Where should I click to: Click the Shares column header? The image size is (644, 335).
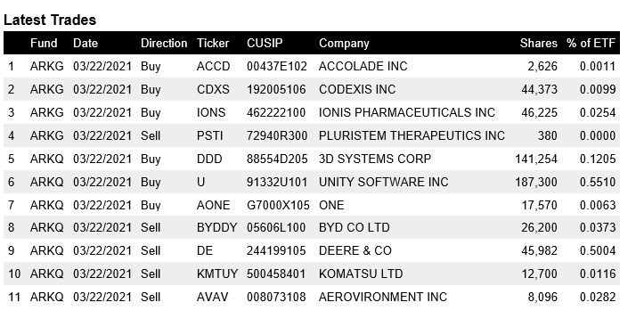tap(538, 43)
